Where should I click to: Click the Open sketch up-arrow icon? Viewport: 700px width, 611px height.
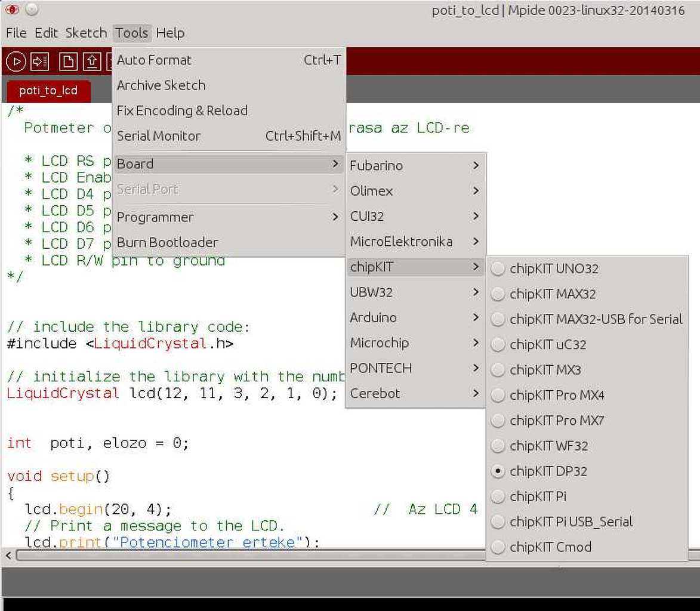coord(92,61)
